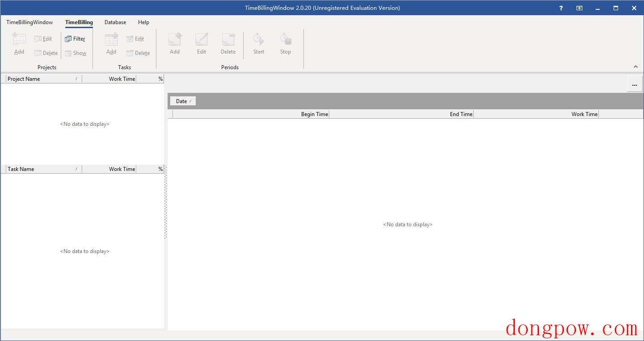This screenshot has width=644, height=341.
Task: Add a new task
Action: point(111,44)
